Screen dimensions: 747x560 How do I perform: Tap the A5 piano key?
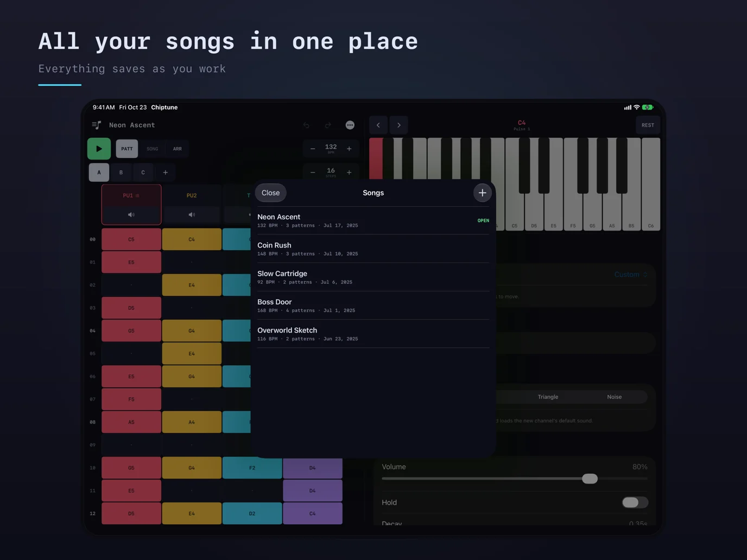[x=612, y=212]
